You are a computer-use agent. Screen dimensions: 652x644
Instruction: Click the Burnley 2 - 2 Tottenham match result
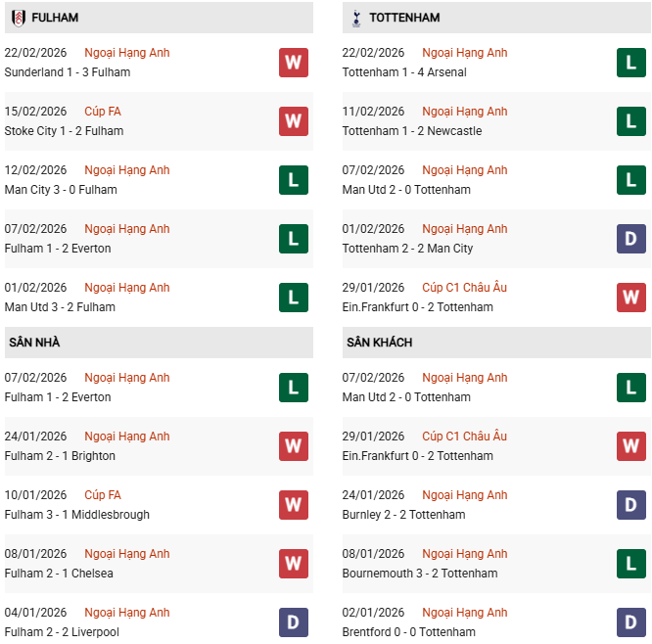403,515
